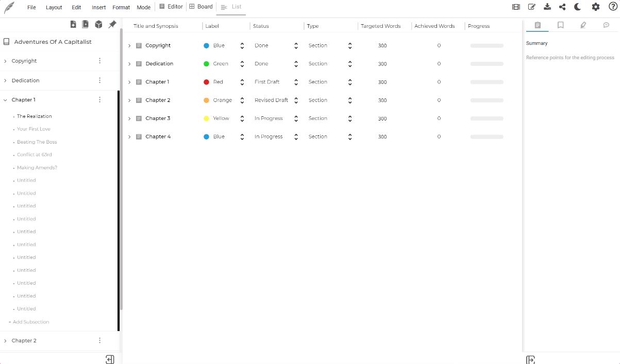Open the comments bubble icon in right panel
The width and height of the screenshot is (620, 364).
click(606, 25)
